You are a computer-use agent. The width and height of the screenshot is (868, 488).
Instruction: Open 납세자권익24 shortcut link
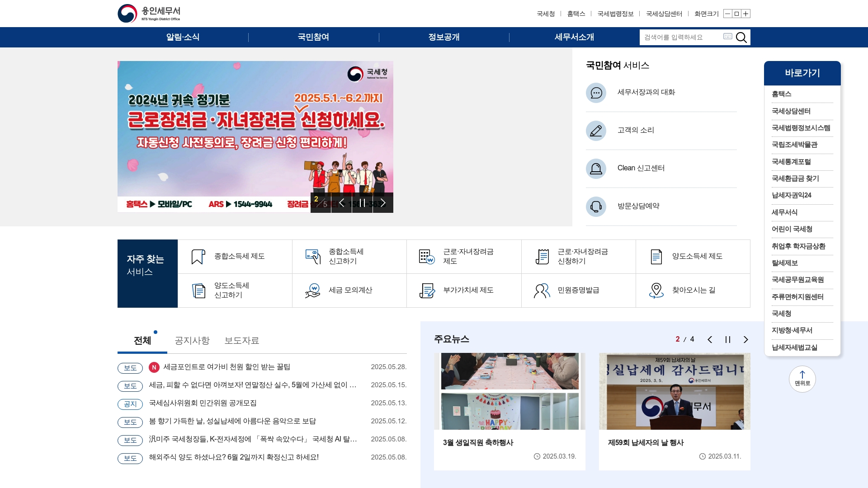click(x=791, y=196)
